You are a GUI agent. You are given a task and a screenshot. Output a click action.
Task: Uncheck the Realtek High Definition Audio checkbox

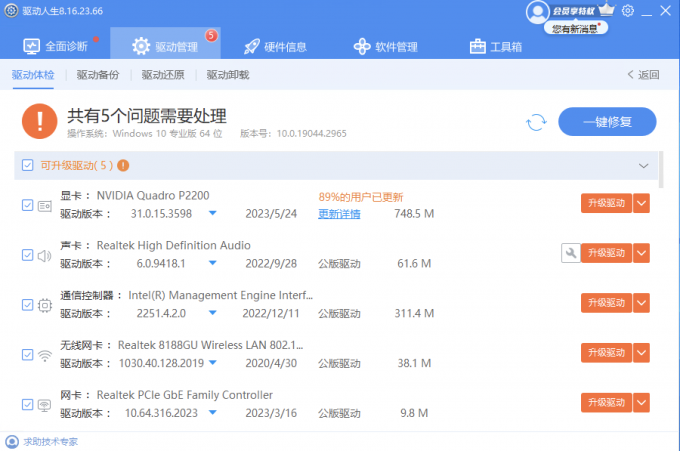(27, 255)
